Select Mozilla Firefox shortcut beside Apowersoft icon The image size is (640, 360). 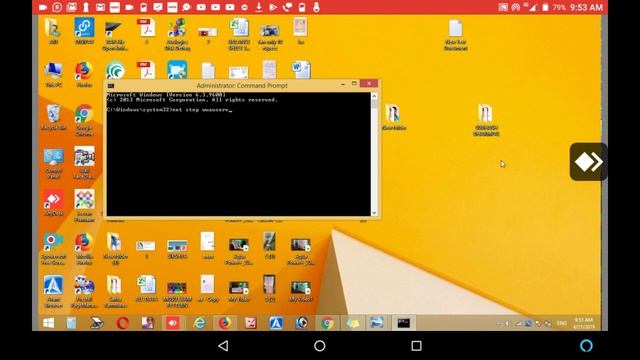[x=84, y=249]
